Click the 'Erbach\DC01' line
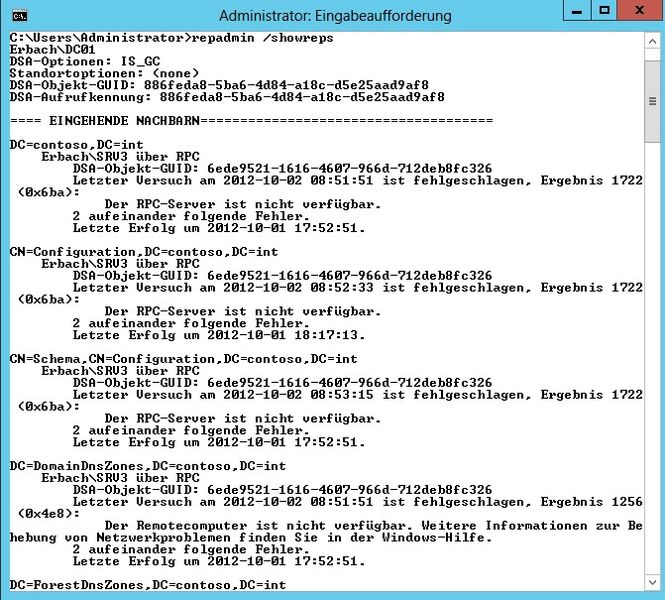 tap(53, 50)
